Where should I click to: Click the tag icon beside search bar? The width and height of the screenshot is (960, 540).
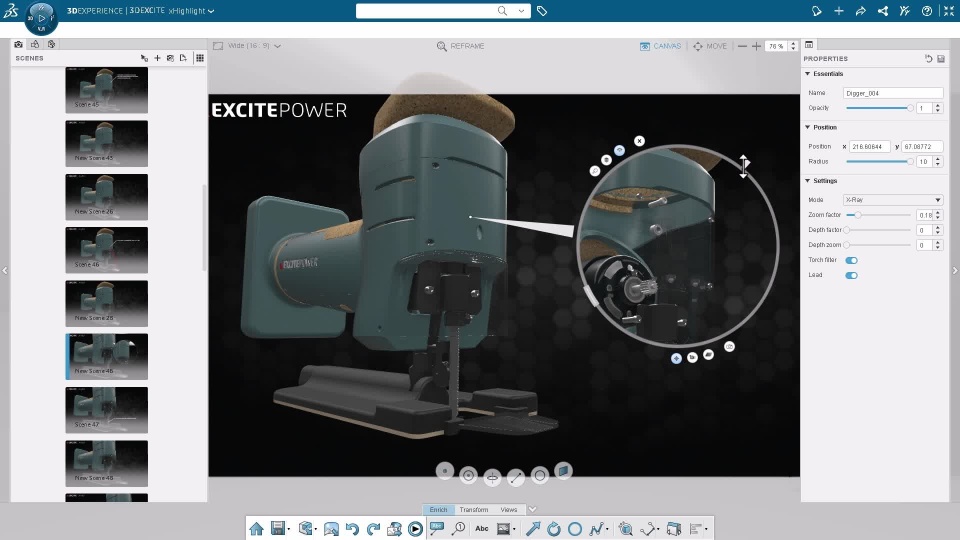click(542, 11)
